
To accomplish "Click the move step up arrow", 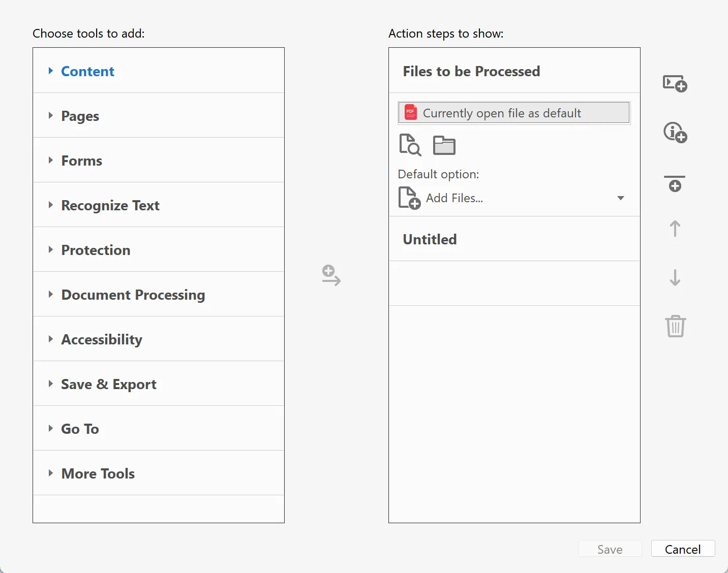I will click(674, 229).
